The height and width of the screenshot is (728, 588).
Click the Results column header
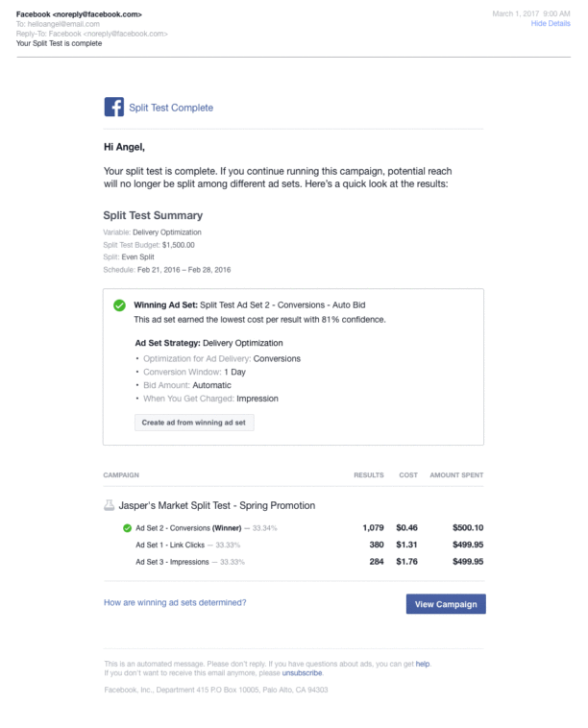[369, 475]
